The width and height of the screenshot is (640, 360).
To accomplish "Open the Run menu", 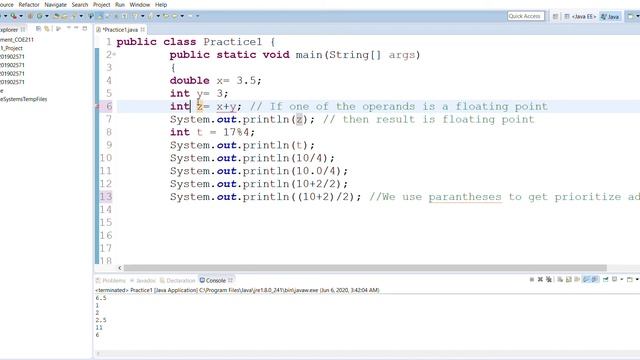I will 120,4.
